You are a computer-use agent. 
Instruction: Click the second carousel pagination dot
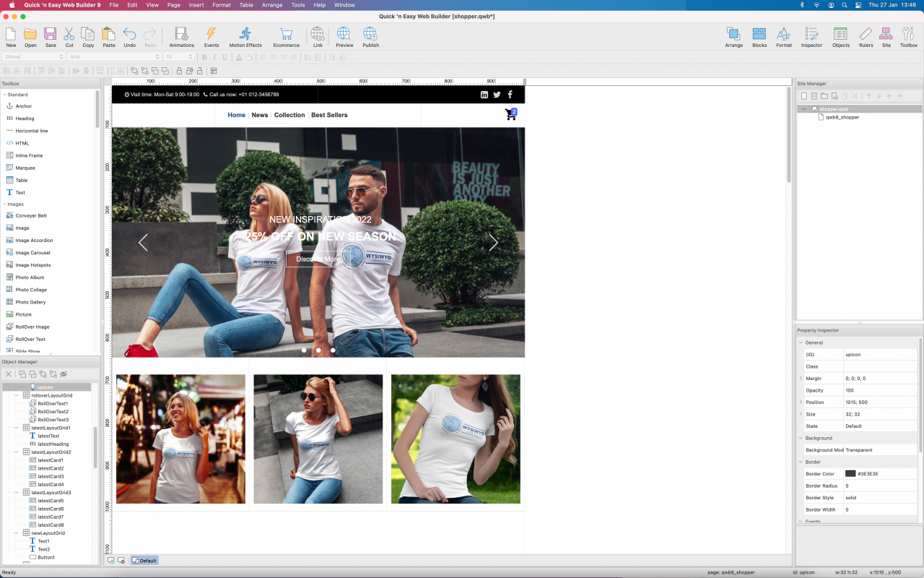point(318,350)
